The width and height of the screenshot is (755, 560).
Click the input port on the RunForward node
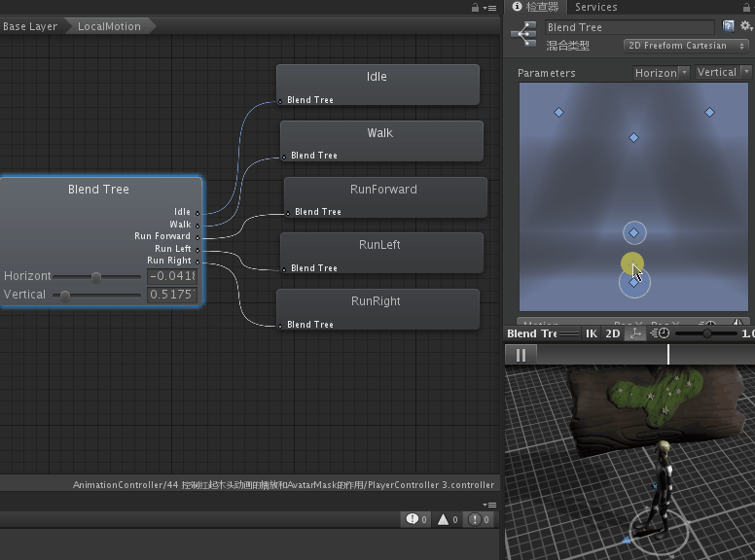coord(288,213)
